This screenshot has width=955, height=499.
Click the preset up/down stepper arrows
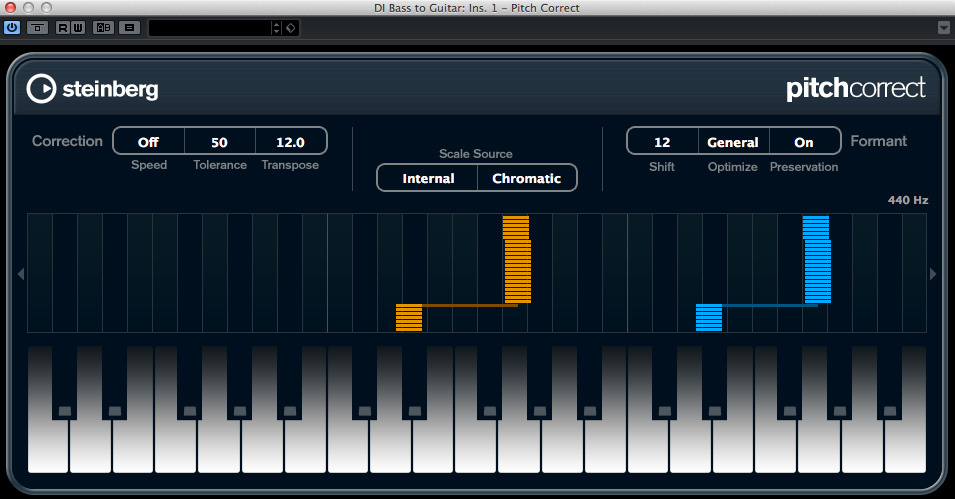(277, 28)
